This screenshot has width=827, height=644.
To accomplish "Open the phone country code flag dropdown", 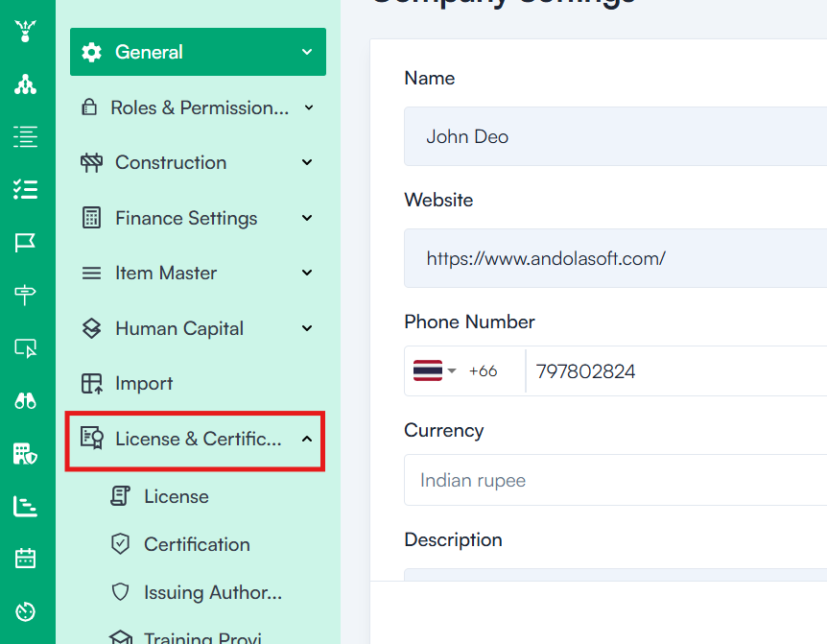I will 435,371.
